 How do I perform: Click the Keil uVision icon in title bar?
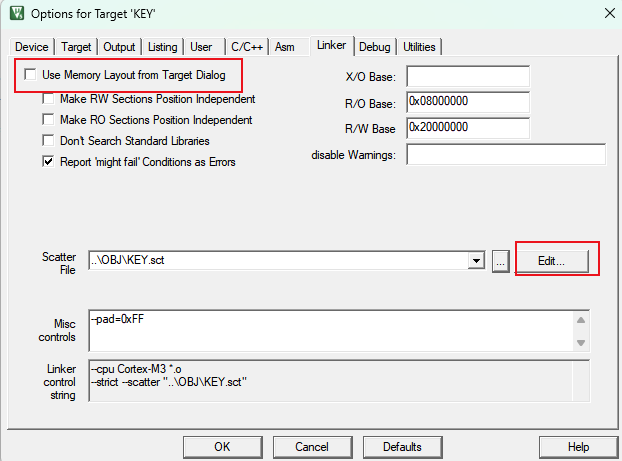click(x=15, y=13)
